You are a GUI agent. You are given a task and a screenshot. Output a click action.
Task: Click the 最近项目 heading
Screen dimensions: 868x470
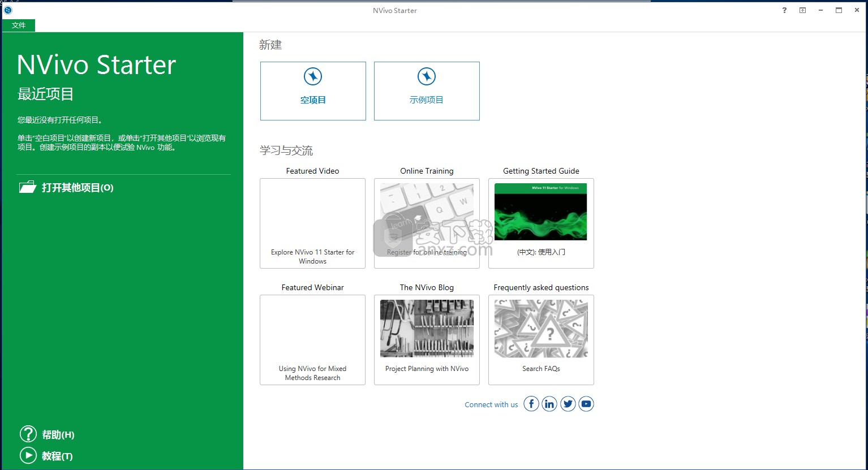[x=46, y=94]
